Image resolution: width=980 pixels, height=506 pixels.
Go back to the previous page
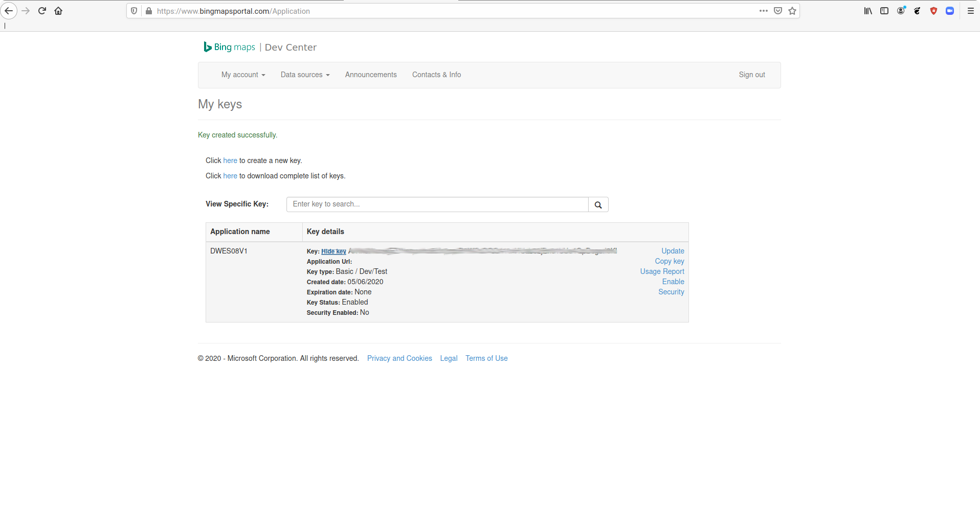pyautogui.click(x=9, y=11)
